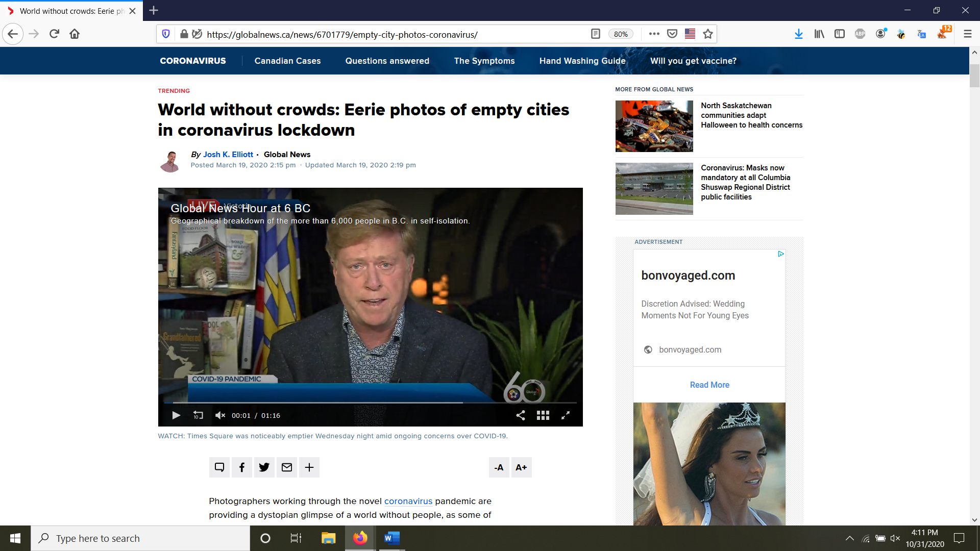Bookmark this page with star icon
This screenshot has height=551, width=980.
point(707,34)
